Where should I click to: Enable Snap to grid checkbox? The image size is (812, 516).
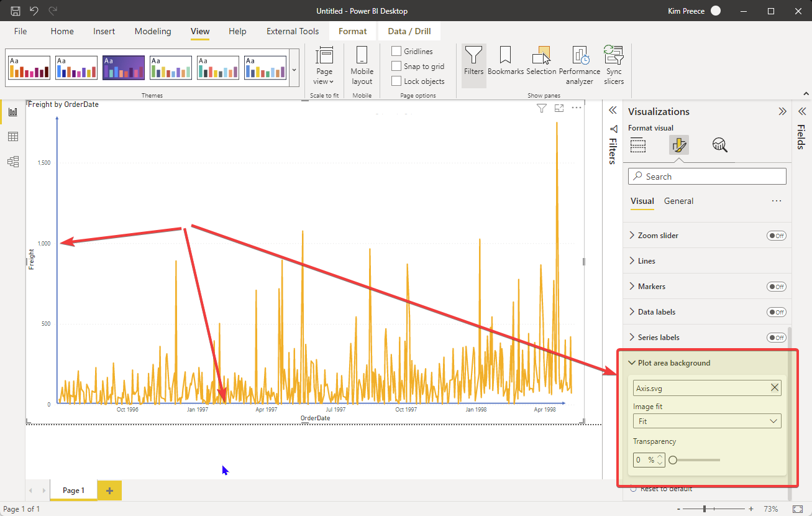click(396, 66)
